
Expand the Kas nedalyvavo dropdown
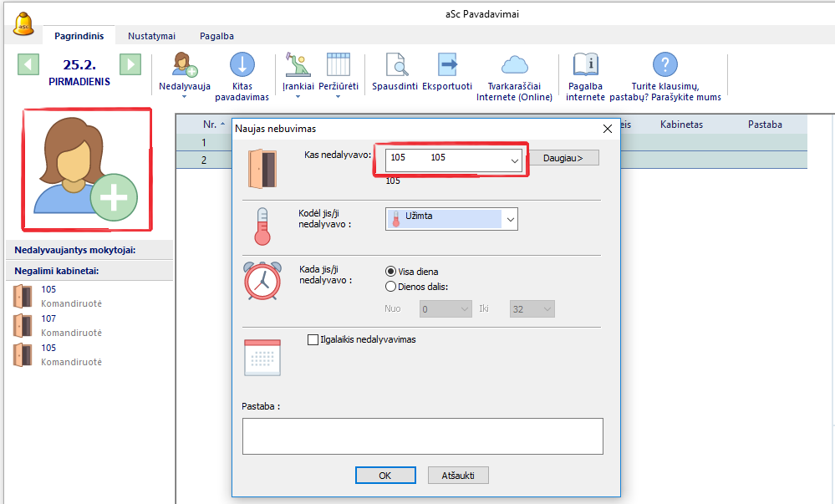click(514, 159)
